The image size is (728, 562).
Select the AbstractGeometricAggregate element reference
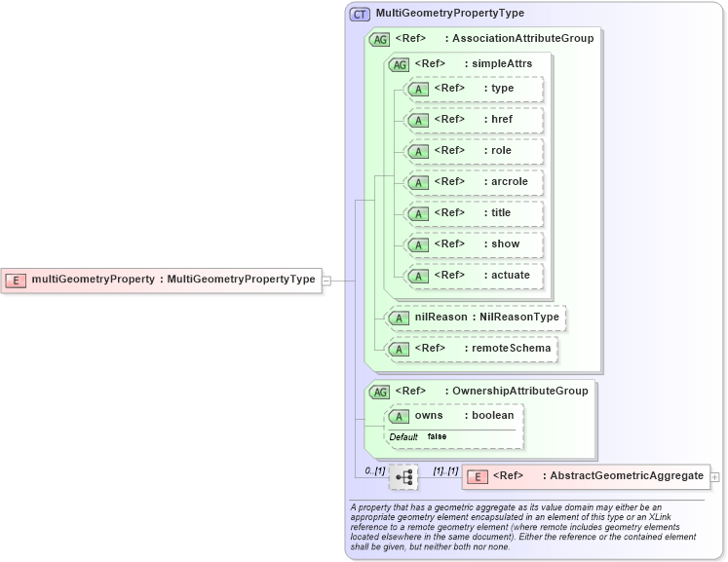[598, 475]
